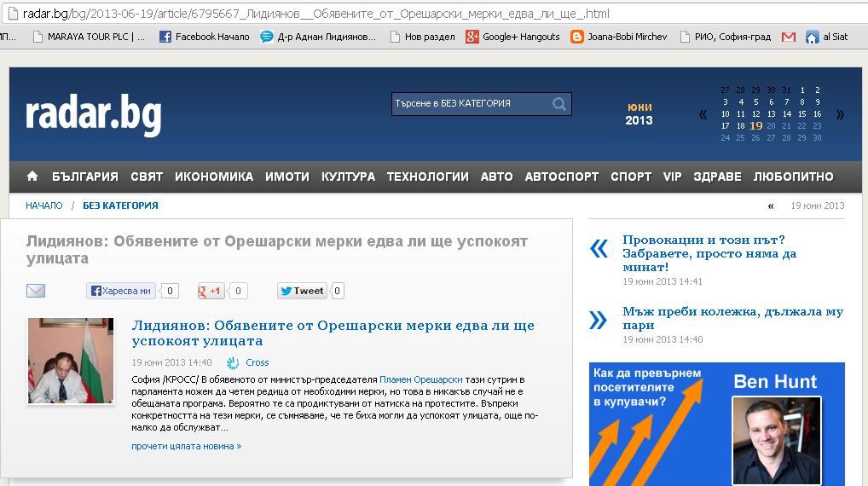Open the СПОРТ section
This screenshot has height=486, width=868.
[x=631, y=176]
